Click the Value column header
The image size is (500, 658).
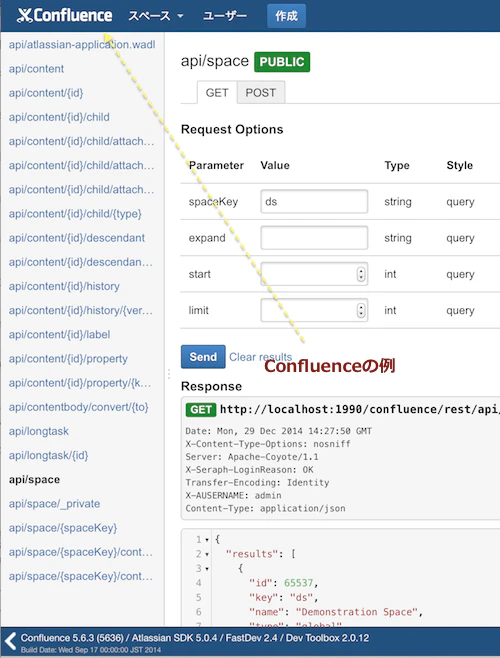pyautogui.click(x=275, y=165)
